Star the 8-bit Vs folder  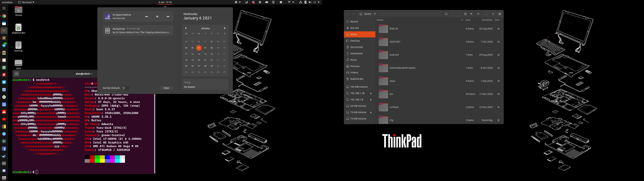498,29
